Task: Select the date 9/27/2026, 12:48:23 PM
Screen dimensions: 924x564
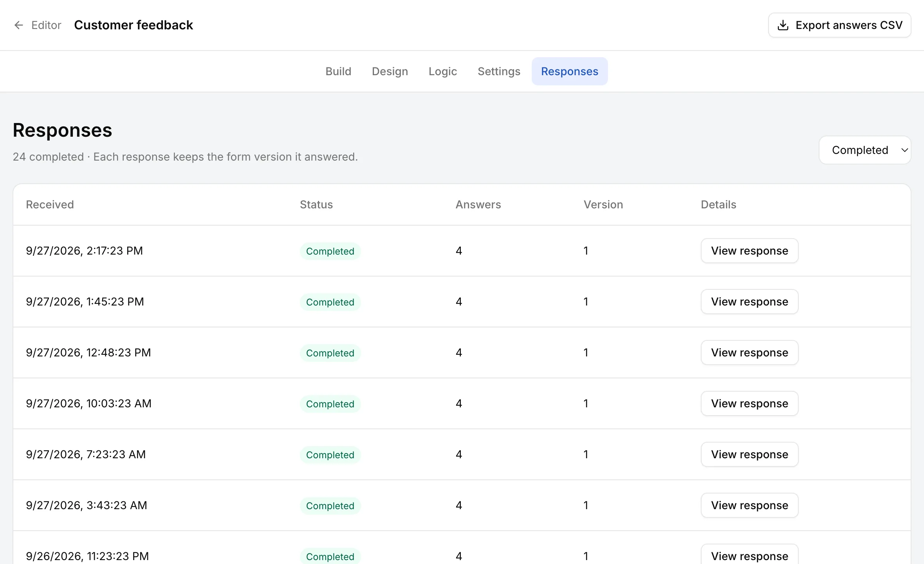Action: coord(88,352)
